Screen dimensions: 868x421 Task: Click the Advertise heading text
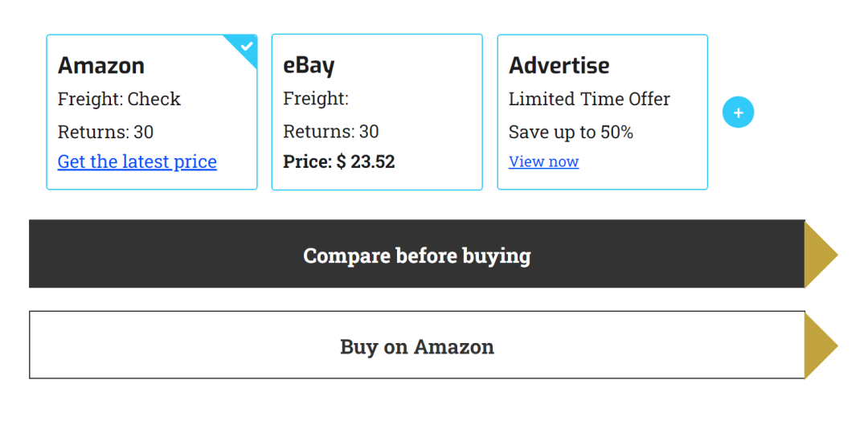(x=559, y=65)
